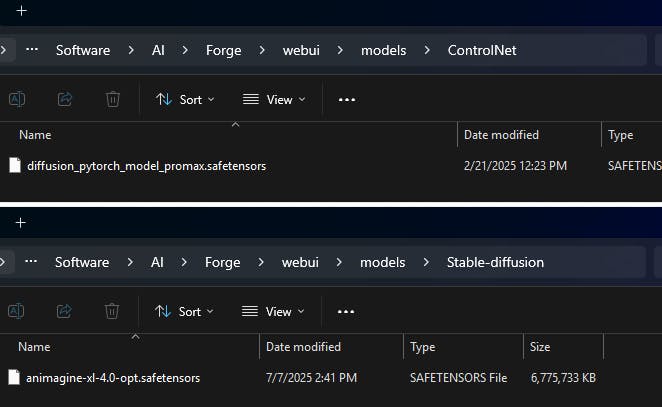Add a new tab in the ControlNet window
The width and height of the screenshot is (662, 407).
21,11
